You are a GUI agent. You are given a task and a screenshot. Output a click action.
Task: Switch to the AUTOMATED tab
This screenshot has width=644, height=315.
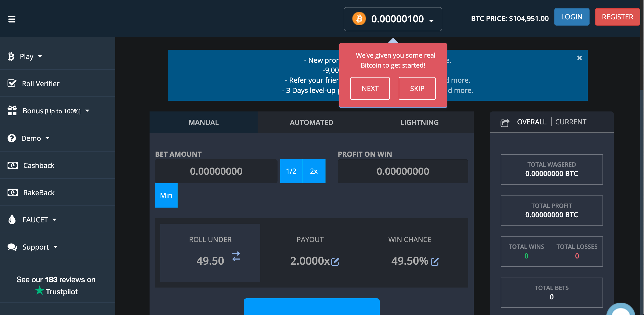coord(311,122)
